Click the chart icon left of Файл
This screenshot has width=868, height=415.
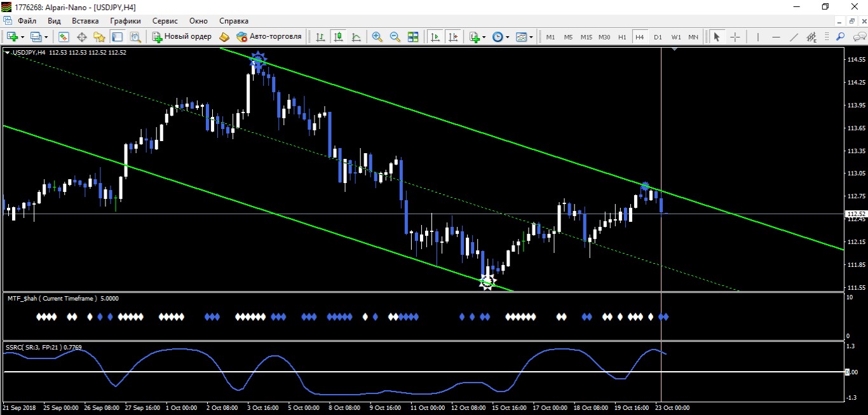coord(8,21)
